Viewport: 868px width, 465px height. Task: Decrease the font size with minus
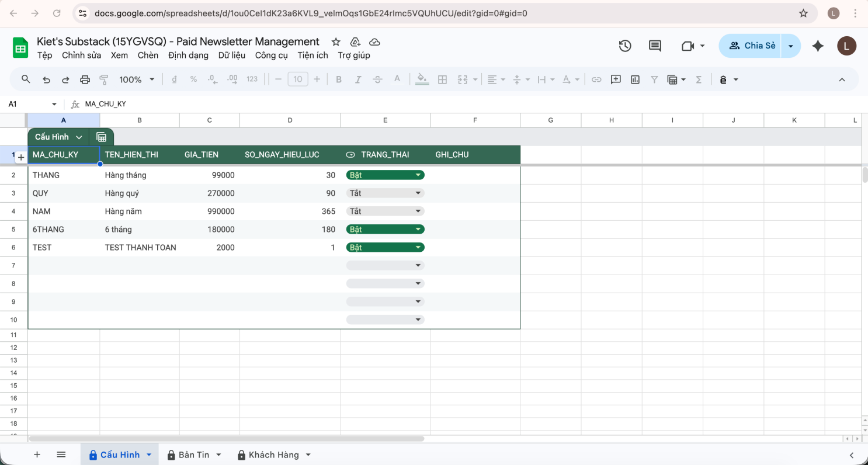pos(278,79)
